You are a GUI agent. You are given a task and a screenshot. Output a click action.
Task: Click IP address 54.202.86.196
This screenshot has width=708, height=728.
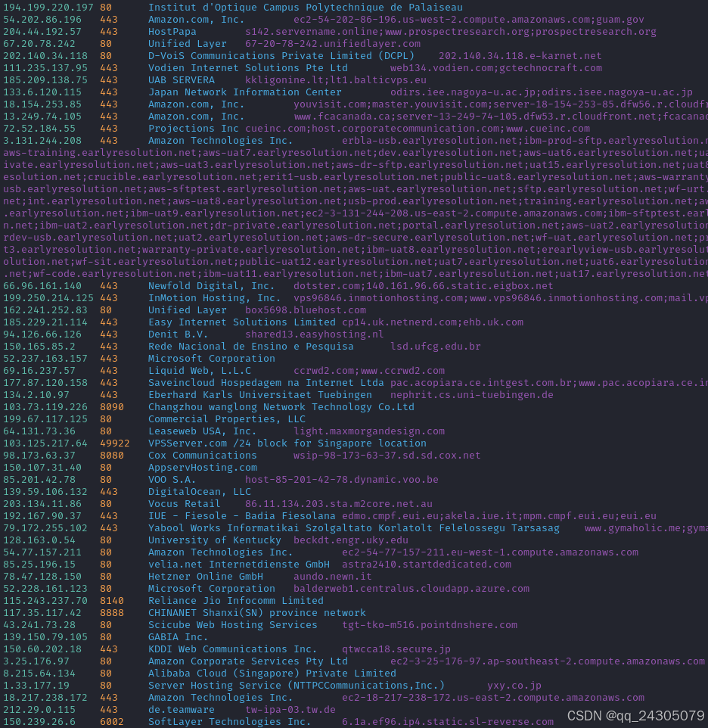point(42,20)
